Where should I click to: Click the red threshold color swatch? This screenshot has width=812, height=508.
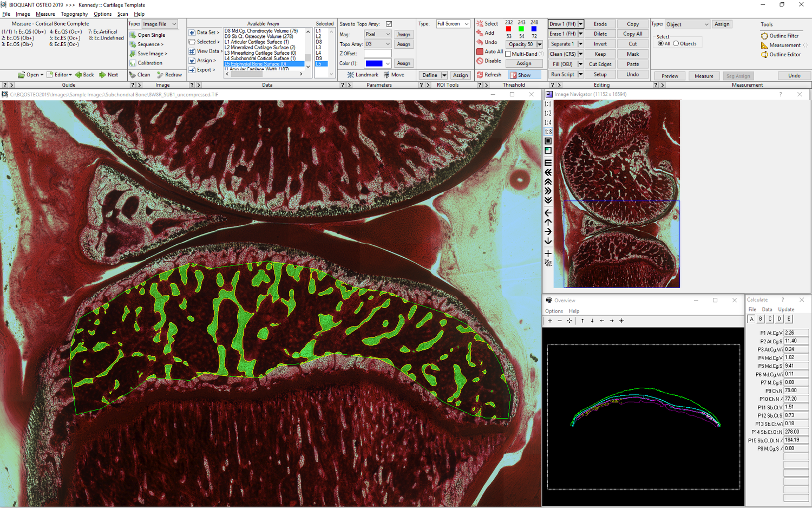click(508, 29)
